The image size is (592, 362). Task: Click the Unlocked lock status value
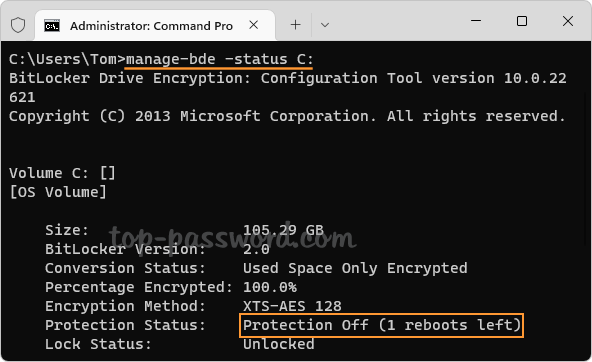279,344
